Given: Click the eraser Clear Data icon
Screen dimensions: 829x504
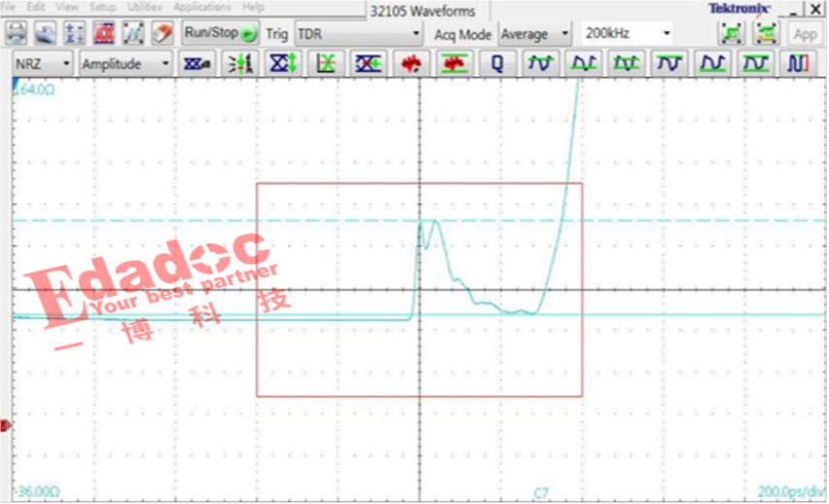Looking at the screenshot, I should tap(163, 33).
